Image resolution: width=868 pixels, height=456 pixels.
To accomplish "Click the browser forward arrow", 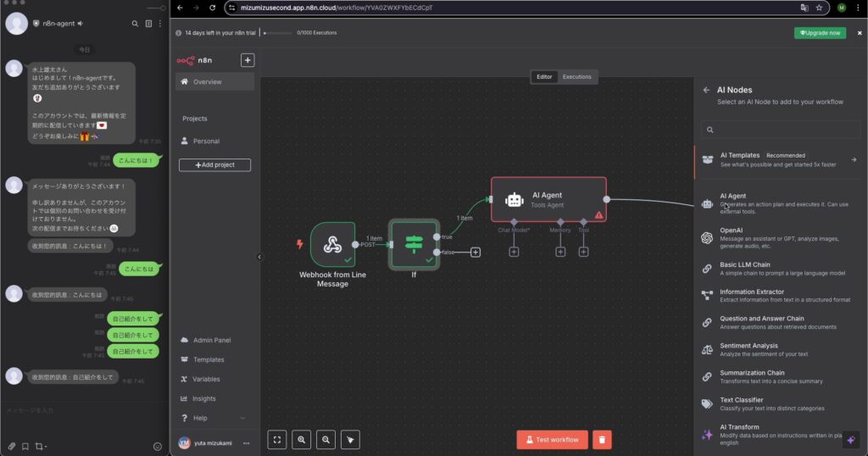I will [x=196, y=8].
